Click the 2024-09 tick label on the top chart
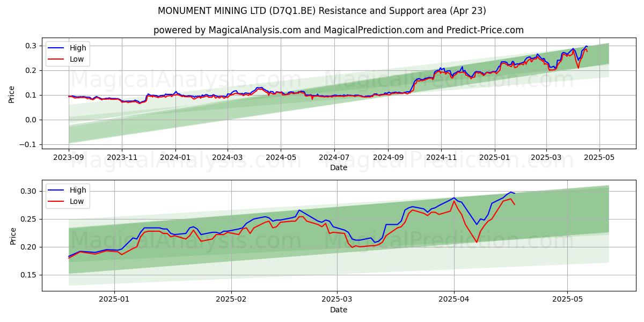 tap(388, 158)
